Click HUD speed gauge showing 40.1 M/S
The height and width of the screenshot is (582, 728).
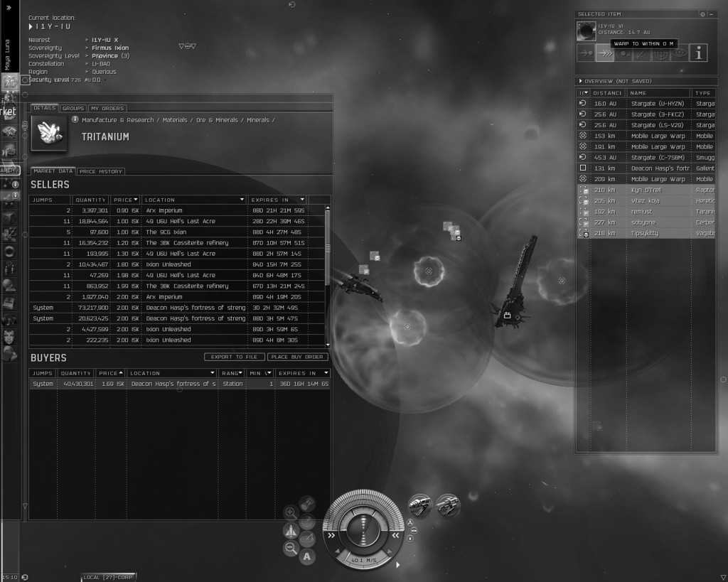[363, 560]
